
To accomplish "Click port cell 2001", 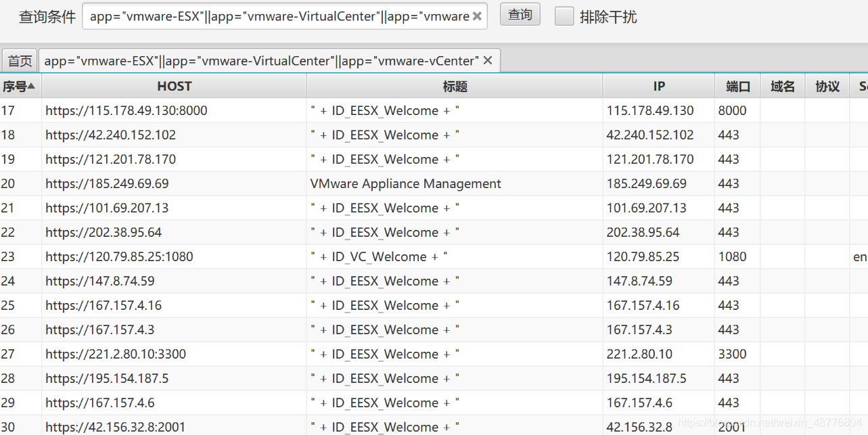I will tap(732, 427).
